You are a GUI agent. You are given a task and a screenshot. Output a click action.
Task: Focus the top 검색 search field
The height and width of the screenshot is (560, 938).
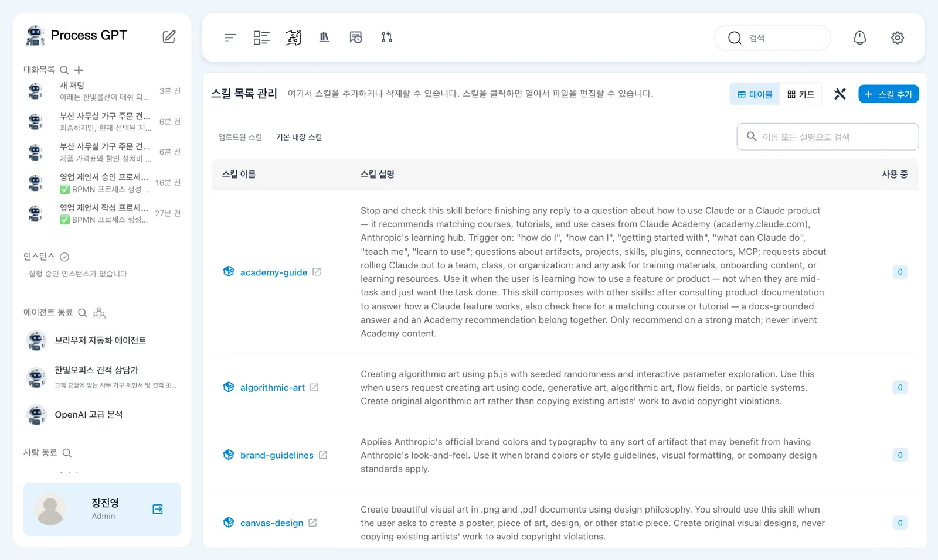772,37
